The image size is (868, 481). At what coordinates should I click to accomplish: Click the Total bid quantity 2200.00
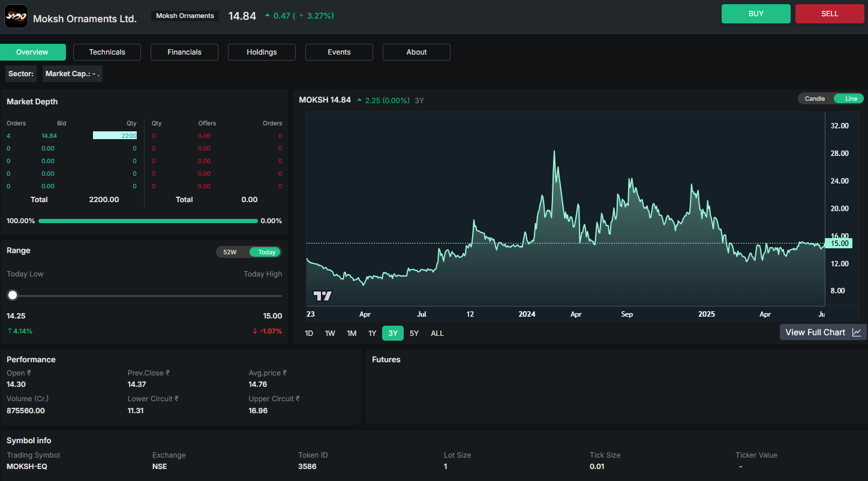click(x=104, y=200)
